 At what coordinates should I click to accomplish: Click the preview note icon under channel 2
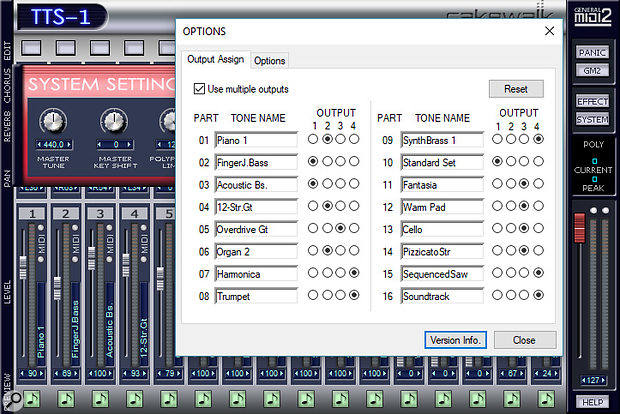coord(66,399)
